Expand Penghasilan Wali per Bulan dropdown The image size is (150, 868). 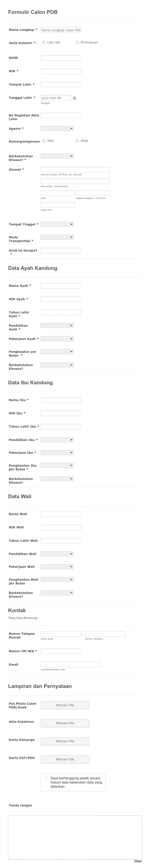point(57,579)
